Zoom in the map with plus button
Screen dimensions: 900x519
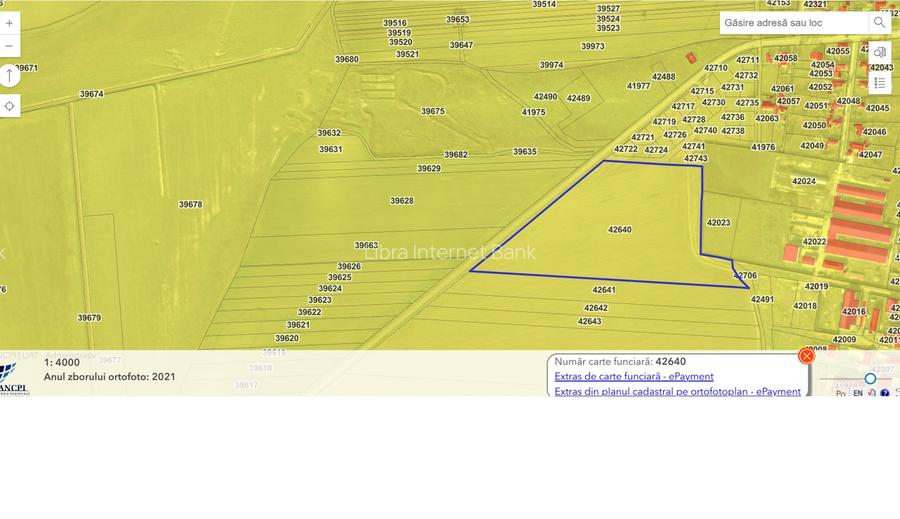pos(10,23)
